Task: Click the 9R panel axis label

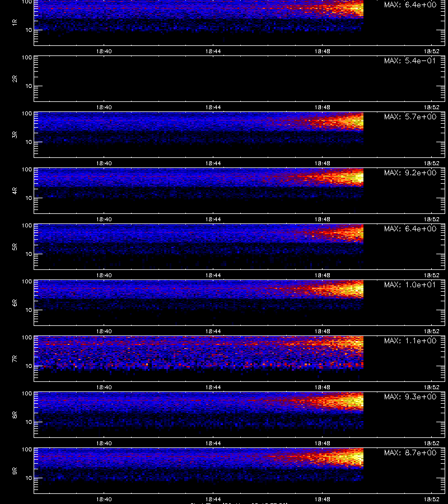Action: click(15, 471)
